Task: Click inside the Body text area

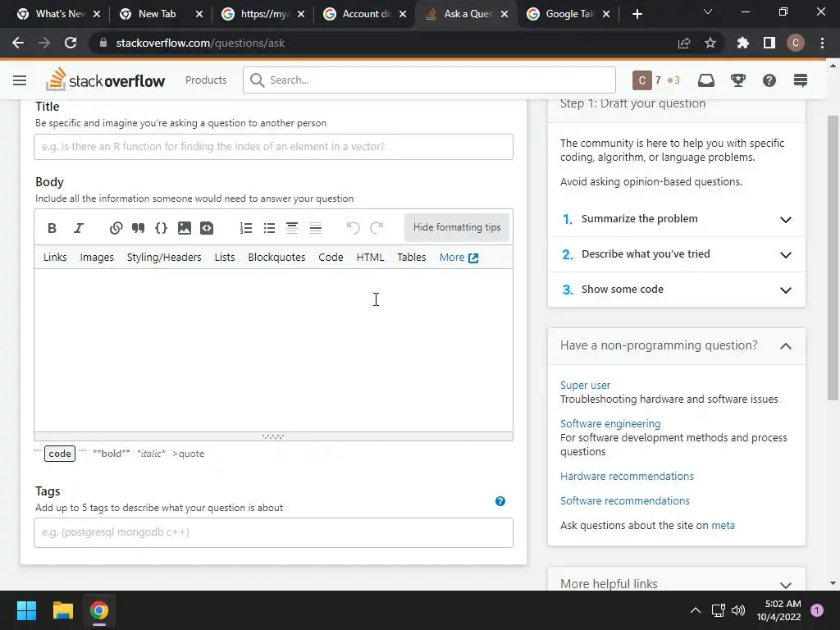Action: tap(273, 350)
